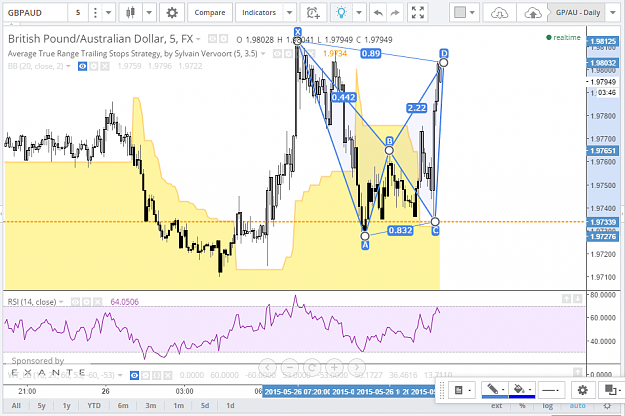Expand GP/AU - Daily layout dropdown arrow
Screen dimensions: 625x416
[x=613, y=13]
